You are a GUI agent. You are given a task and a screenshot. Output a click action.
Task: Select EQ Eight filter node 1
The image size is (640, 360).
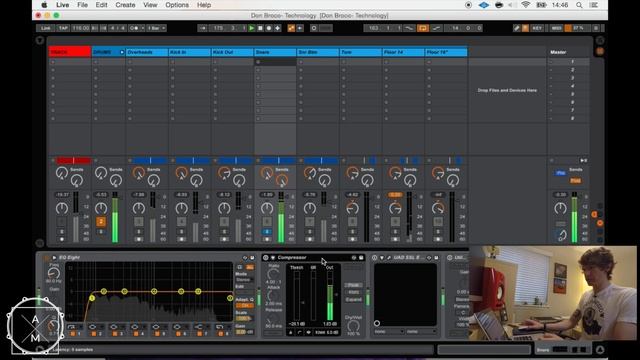tap(92, 298)
